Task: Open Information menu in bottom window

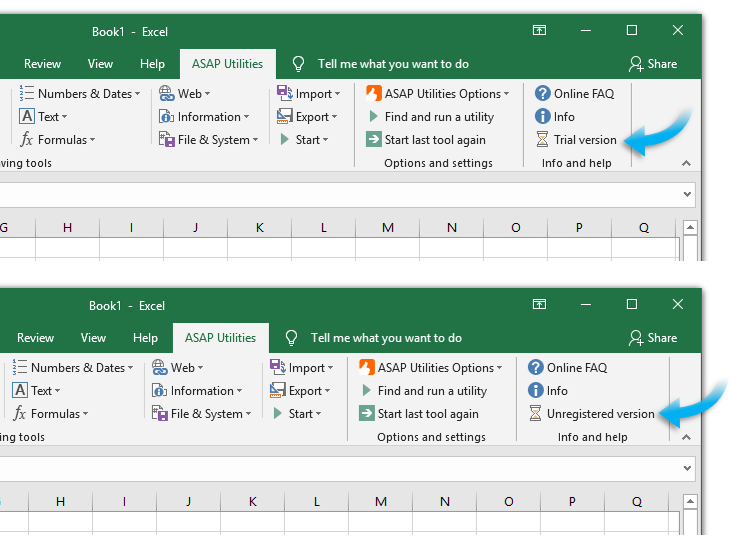Action: pyautogui.click(x=197, y=390)
